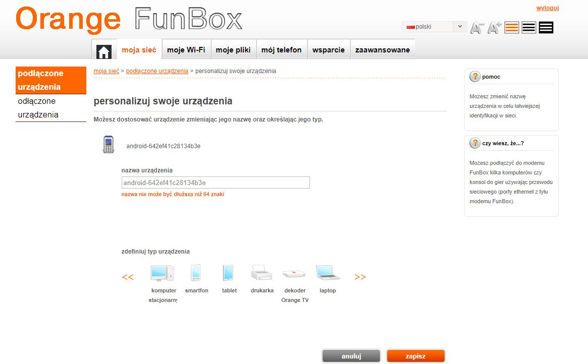Select the komputer stacjonarny device icon

163,273
